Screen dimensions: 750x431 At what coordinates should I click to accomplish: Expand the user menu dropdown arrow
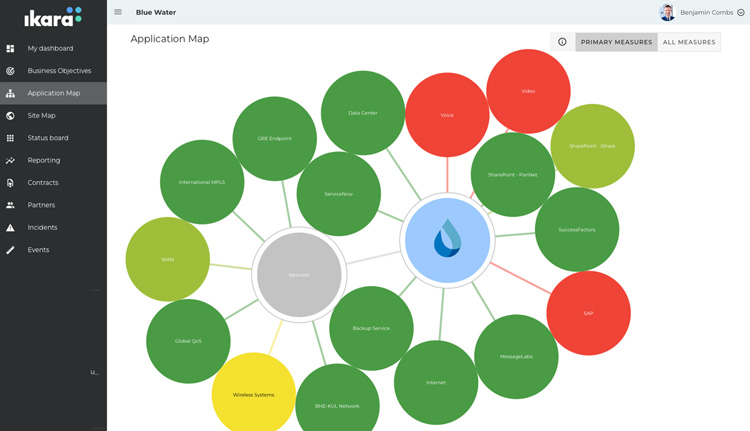(x=740, y=12)
